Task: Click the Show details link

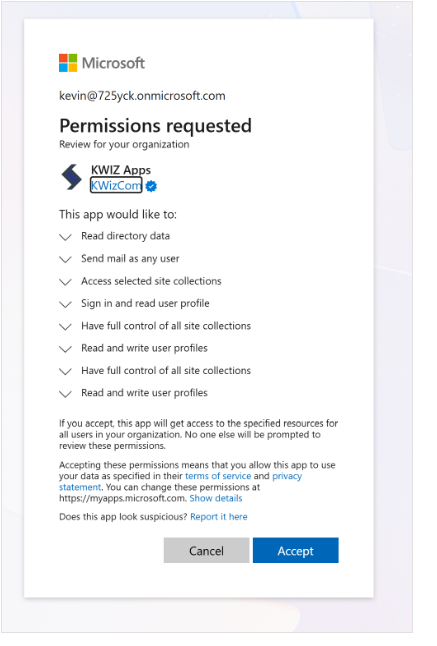Action: click(216, 498)
